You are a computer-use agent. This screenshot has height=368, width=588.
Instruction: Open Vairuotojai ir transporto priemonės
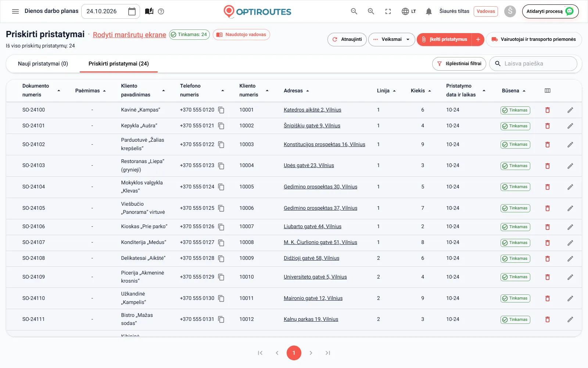click(534, 39)
